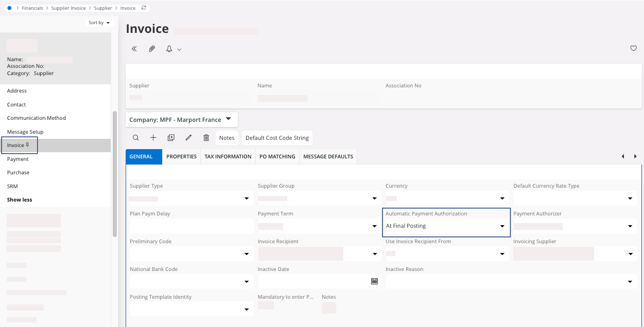Click Show less in the sidebar
Viewport: 644px width, 327px height.
click(20, 199)
